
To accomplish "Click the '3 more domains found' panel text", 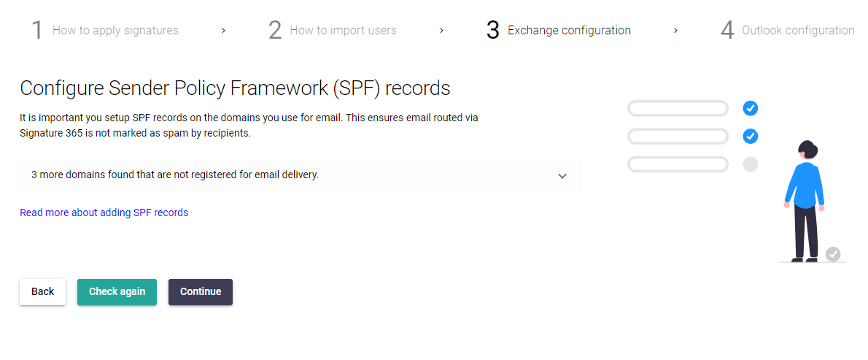I will point(175,175).
